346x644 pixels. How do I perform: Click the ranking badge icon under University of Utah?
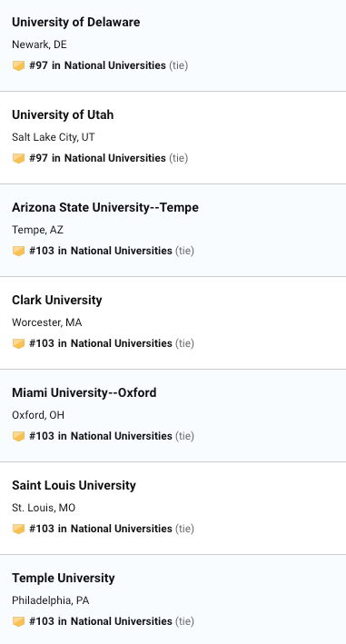pos(18,158)
